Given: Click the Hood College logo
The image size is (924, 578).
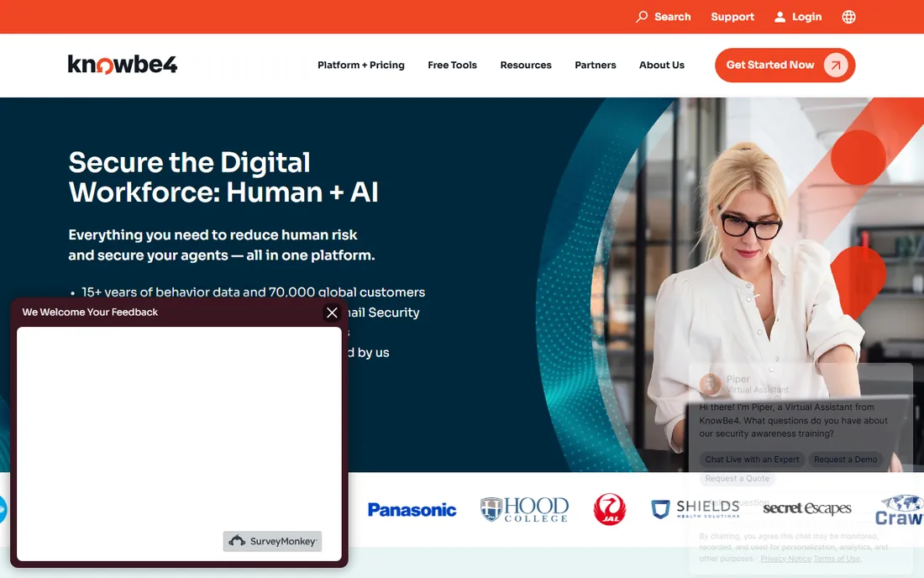Looking at the screenshot, I should (524, 509).
